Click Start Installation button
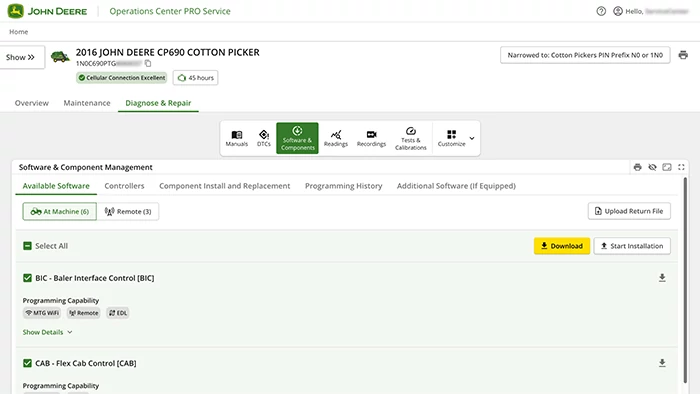Image resolution: width=700 pixels, height=394 pixels. tap(632, 246)
